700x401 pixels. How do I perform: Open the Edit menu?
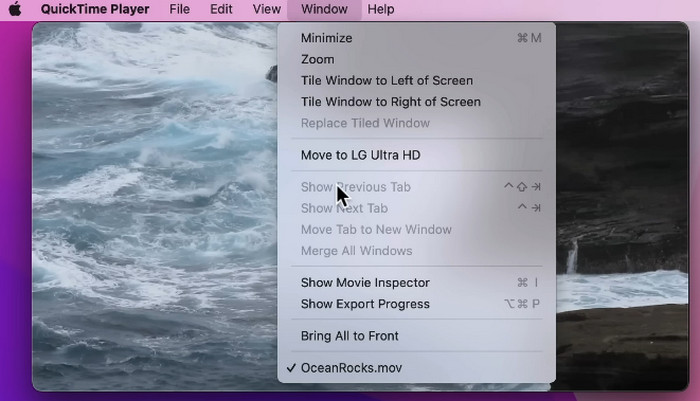pyautogui.click(x=221, y=9)
